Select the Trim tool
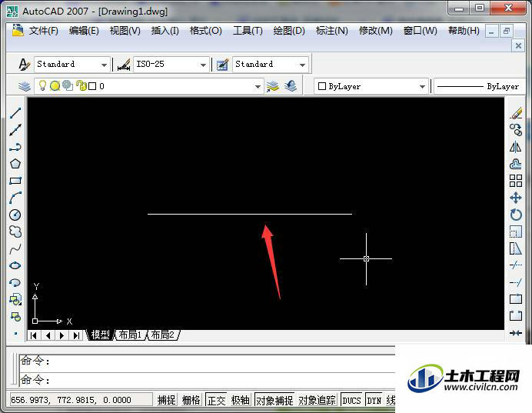The height and width of the screenshot is (413, 532). coord(516,265)
